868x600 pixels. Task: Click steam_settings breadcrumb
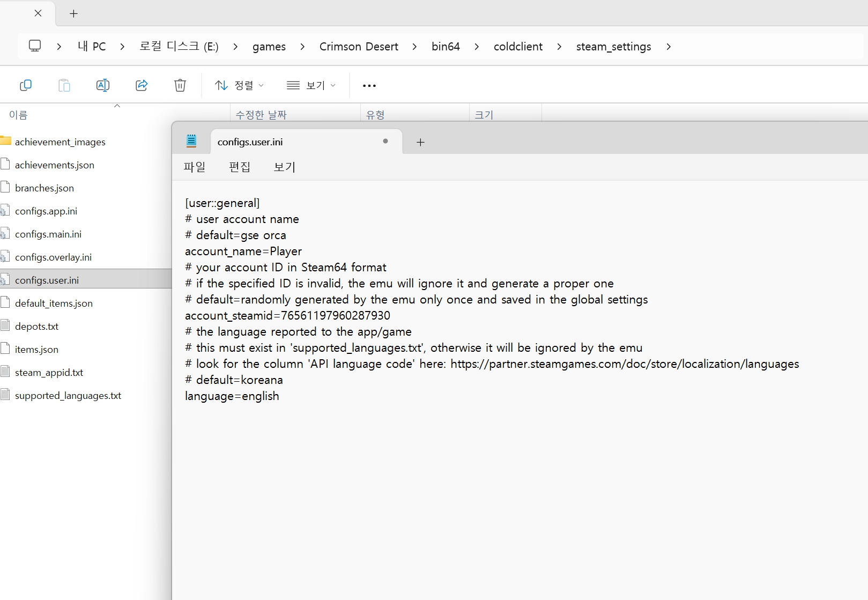pos(613,47)
